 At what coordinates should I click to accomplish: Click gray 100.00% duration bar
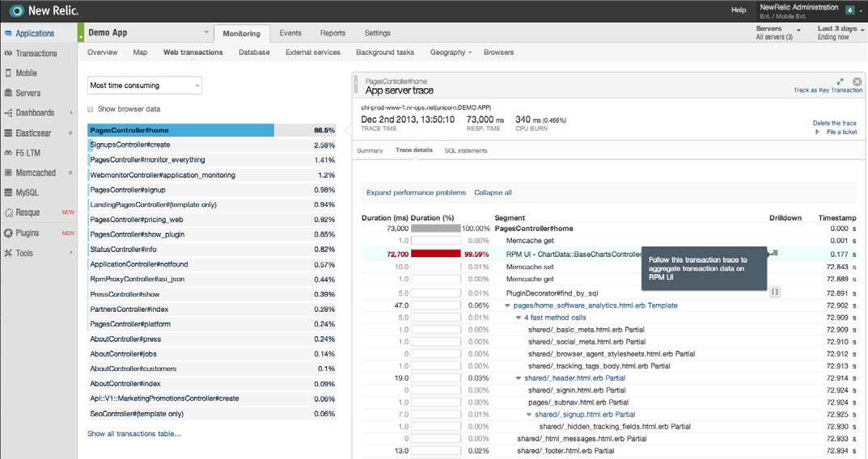[x=436, y=229]
